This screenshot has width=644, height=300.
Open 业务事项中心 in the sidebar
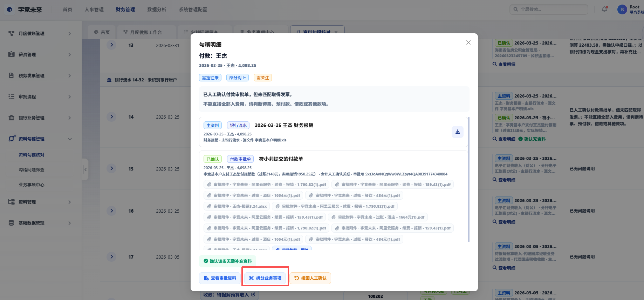pos(32,185)
